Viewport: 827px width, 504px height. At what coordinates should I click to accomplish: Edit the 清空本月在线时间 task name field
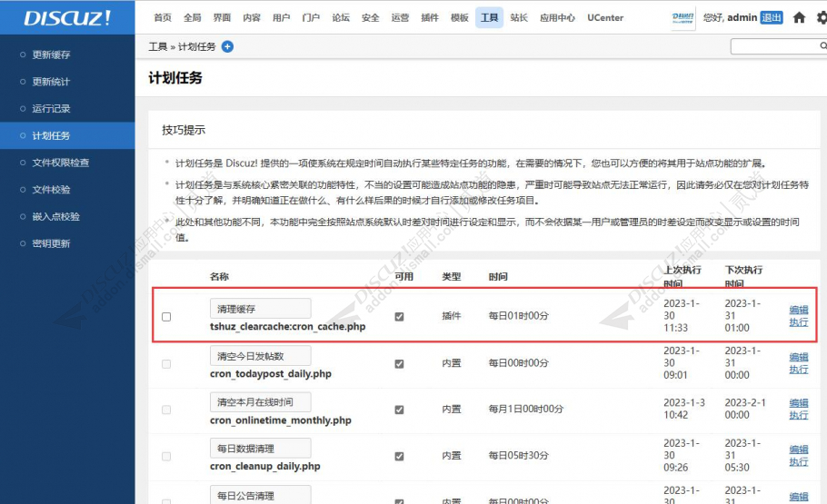click(x=260, y=401)
